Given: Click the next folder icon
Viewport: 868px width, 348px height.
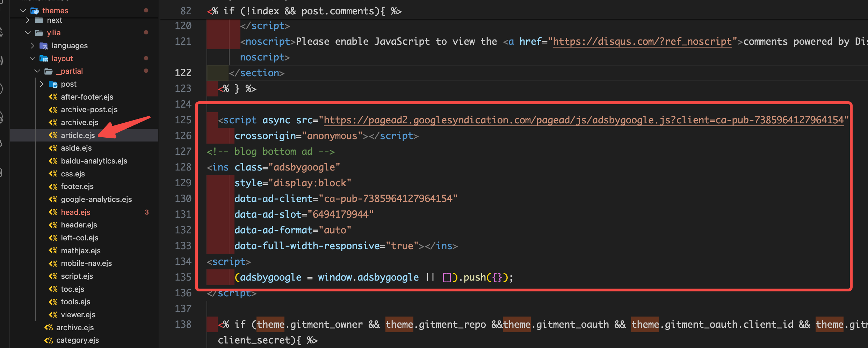Looking at the screenshot, I should (39, 20).
